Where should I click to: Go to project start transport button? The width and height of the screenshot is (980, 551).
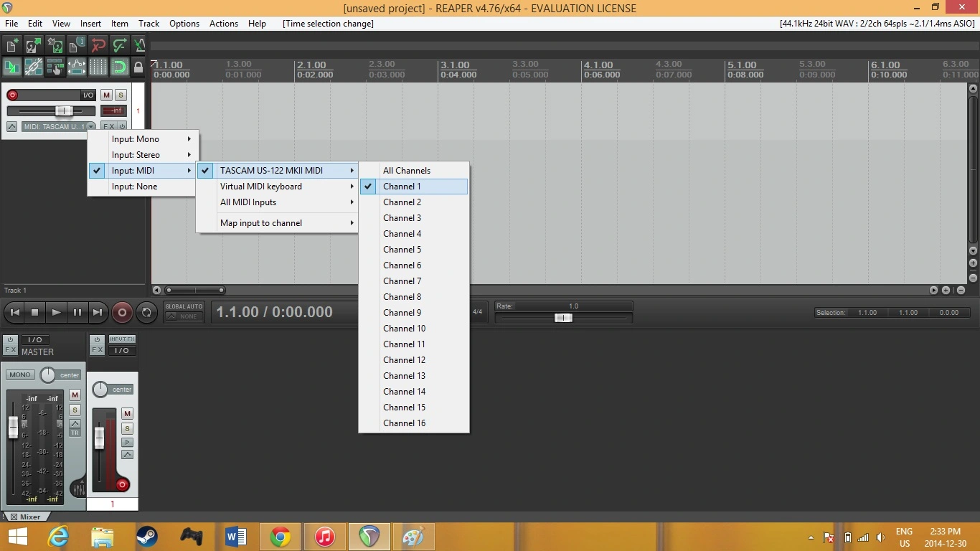click(14, 312)
